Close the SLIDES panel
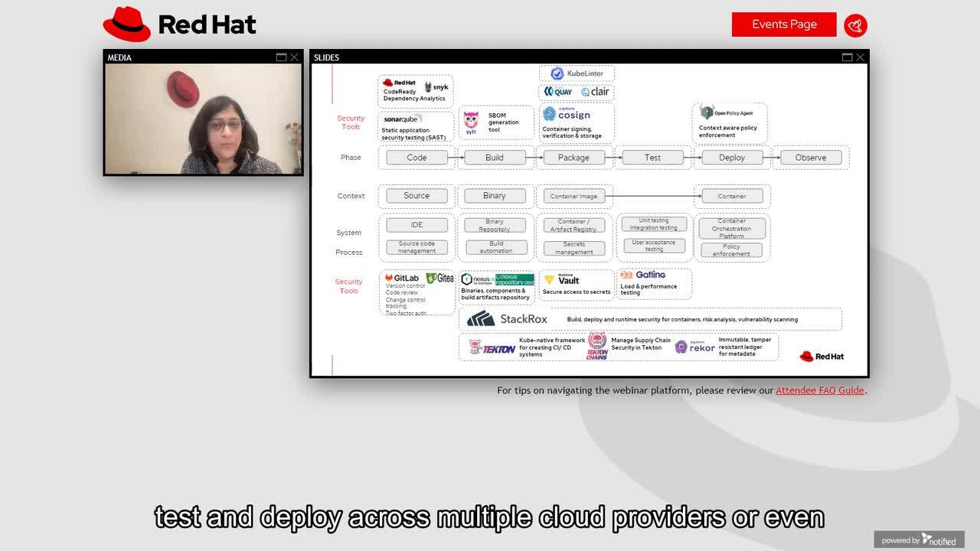 tap(860, 57)
